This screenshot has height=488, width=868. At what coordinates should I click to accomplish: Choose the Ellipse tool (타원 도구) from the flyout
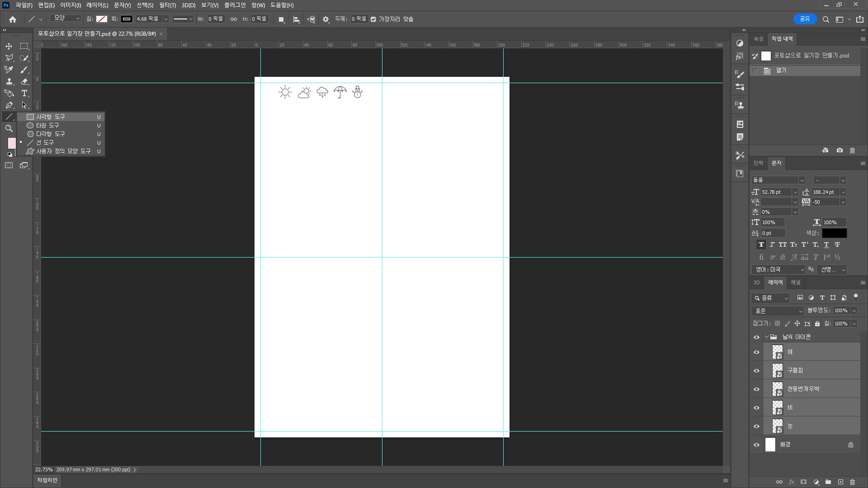47,125
